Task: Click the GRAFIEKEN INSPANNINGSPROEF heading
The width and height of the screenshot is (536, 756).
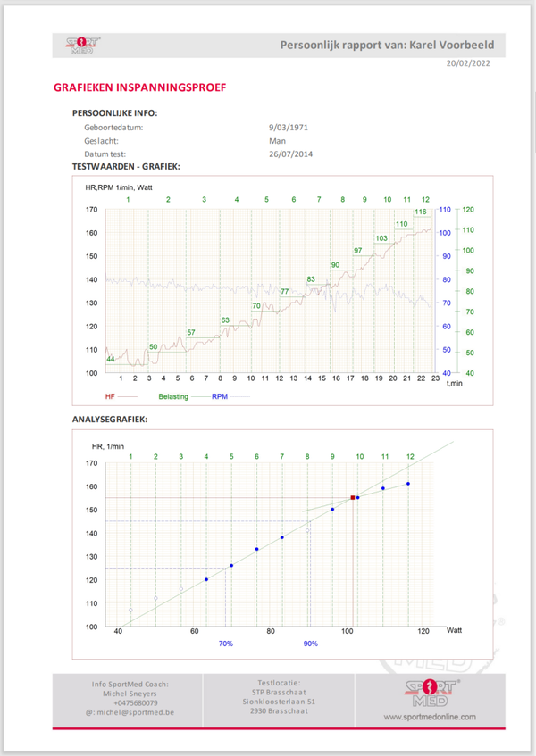Action: tap(139, 88)
